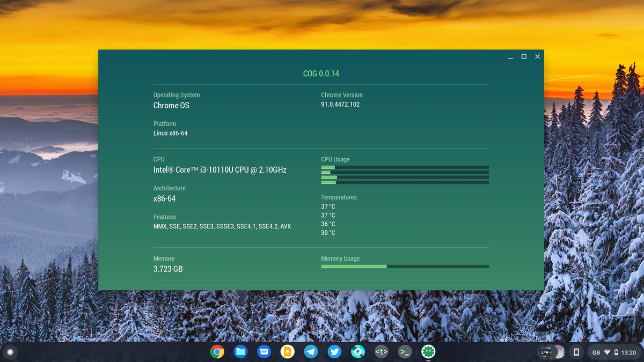
Task: Click the Memory Usage progress bar
Action: click(405, 266)
